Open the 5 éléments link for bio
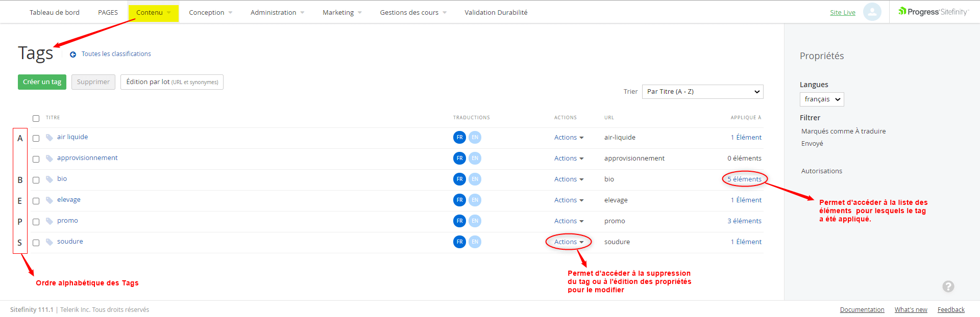The width and height of the screenshot is (980, 317). 744,179
